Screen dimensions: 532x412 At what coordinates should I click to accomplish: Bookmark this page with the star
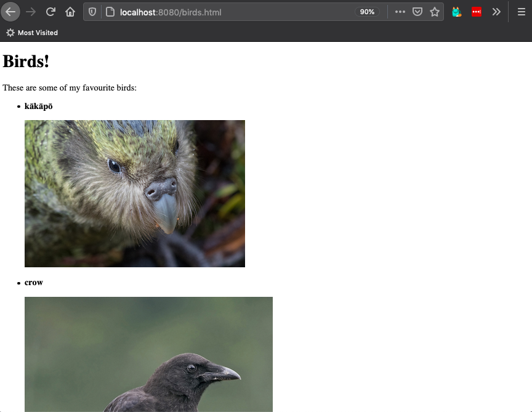coord(435,12)
